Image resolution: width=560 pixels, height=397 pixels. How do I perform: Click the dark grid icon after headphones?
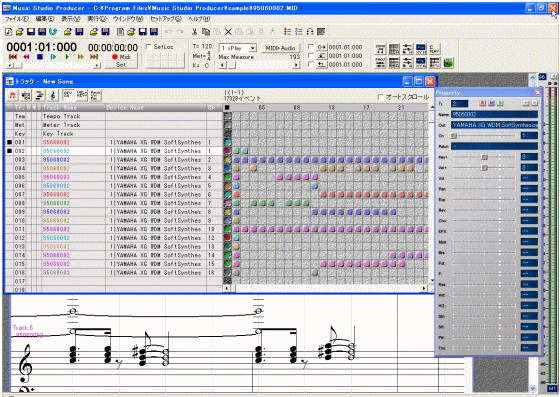(x=321, y=32)
